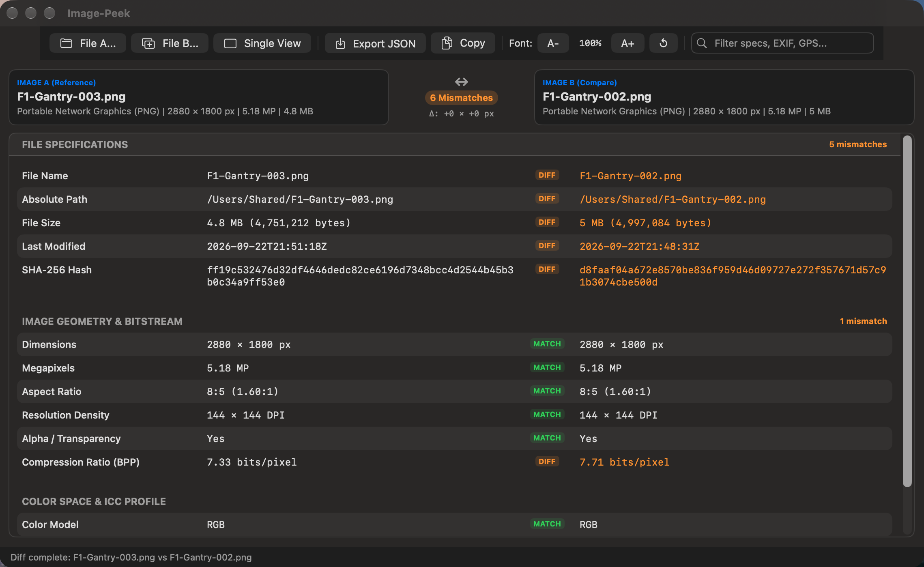Focus the Filter specs, EXIF, GPS field
924x567 pixels.
click(x=782, y=43)
